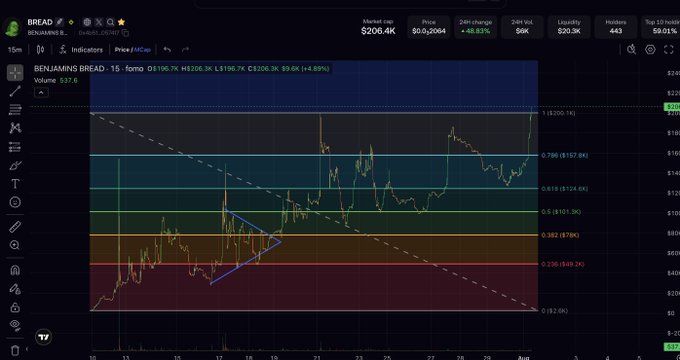Select the crosshair cursor tool
Viewport: 680px width, 360px height.
15,73
